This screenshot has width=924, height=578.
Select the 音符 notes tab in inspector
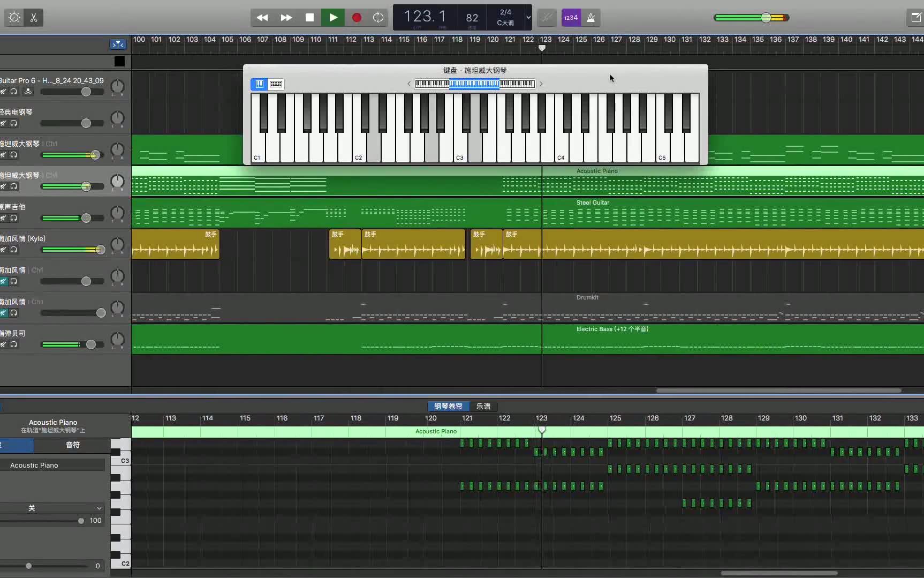pyautogui.click(x=72, y=445)
